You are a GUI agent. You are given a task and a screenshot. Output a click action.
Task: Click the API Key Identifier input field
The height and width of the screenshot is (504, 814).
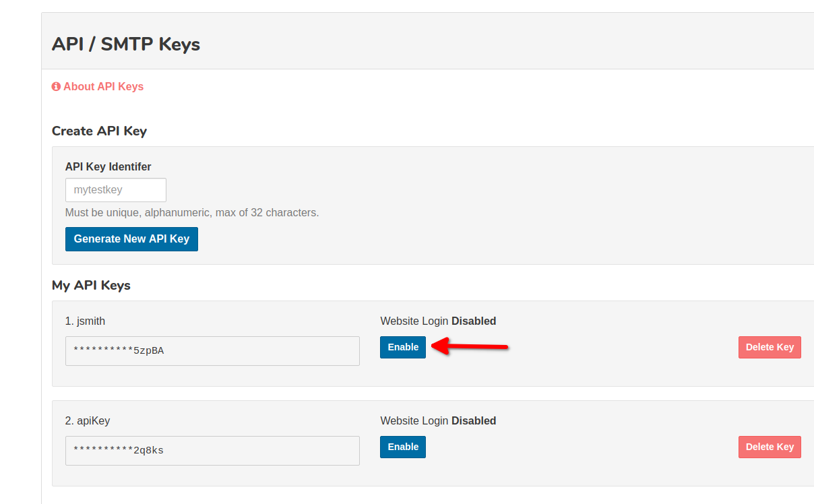click(115, 189)
